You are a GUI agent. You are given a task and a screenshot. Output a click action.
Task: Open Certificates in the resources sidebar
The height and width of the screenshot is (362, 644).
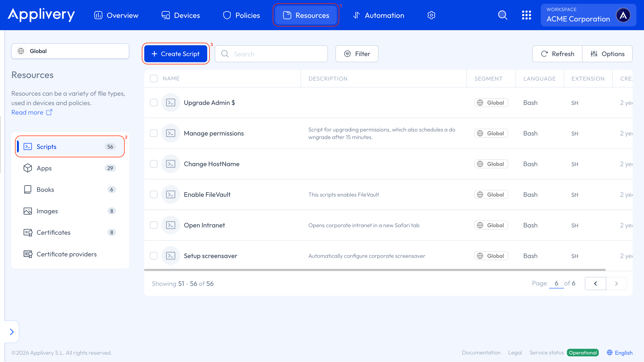click(x=54, y=233)
